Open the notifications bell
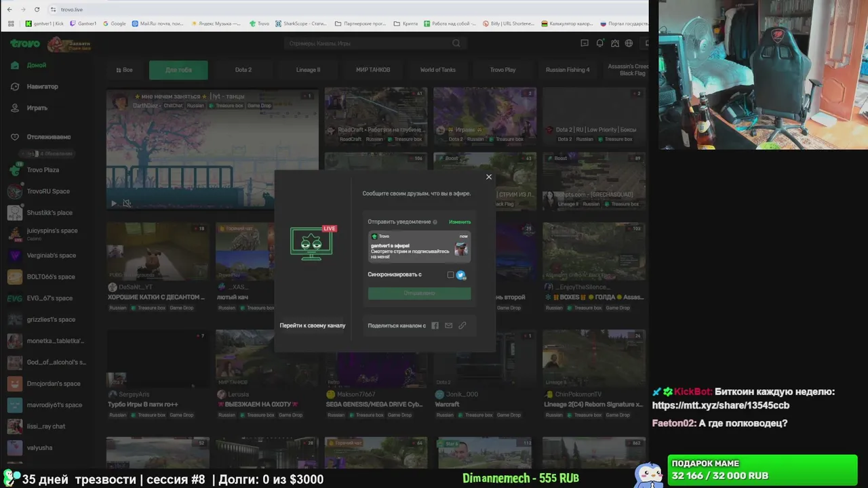This screenshot has width=868, height=488. (599, 43)
